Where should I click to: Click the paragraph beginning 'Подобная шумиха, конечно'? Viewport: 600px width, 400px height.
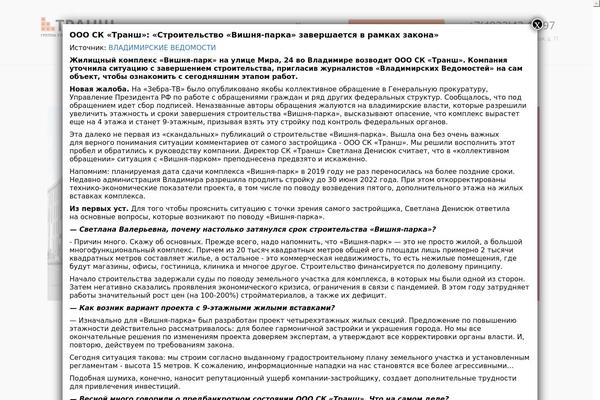(293, 382)
